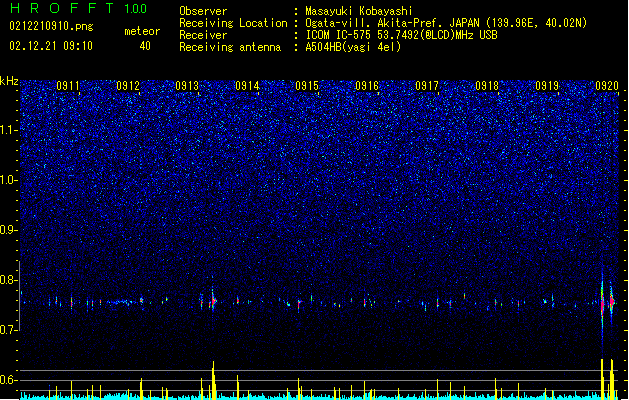Viewport: 629px width, 400px height.
Task: Click the 0919 time marker
Action: click(x=547, y=86)
